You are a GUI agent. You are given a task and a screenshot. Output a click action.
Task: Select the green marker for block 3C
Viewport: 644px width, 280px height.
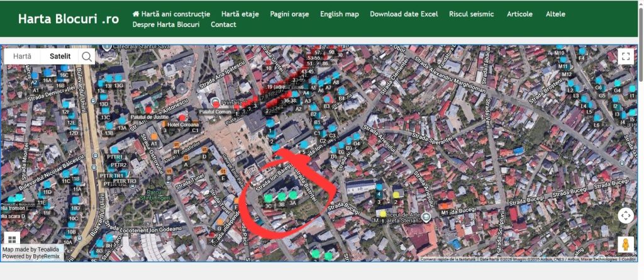point(269,198)
